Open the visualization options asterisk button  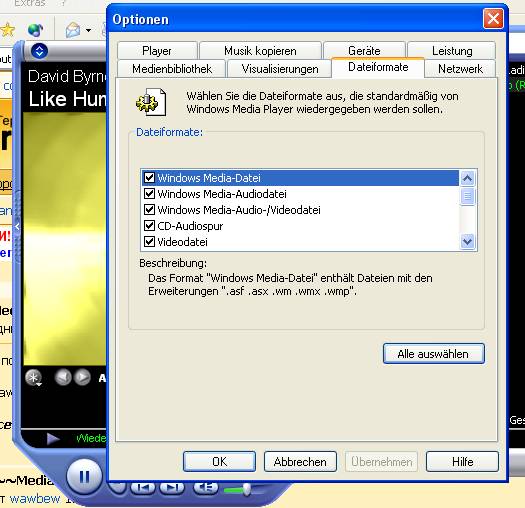33,378
